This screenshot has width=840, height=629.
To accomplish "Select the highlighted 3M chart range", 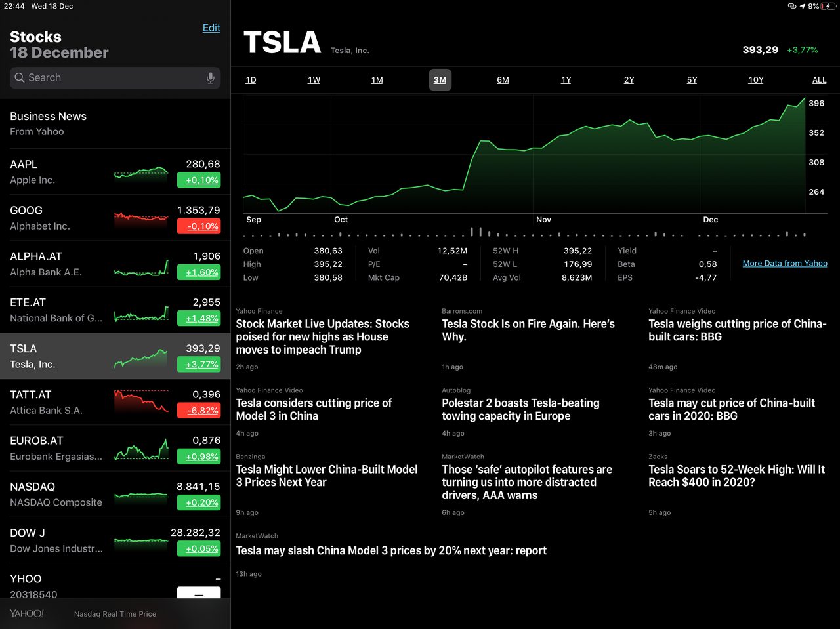I will pyautogui.click(x=440, y=80).
